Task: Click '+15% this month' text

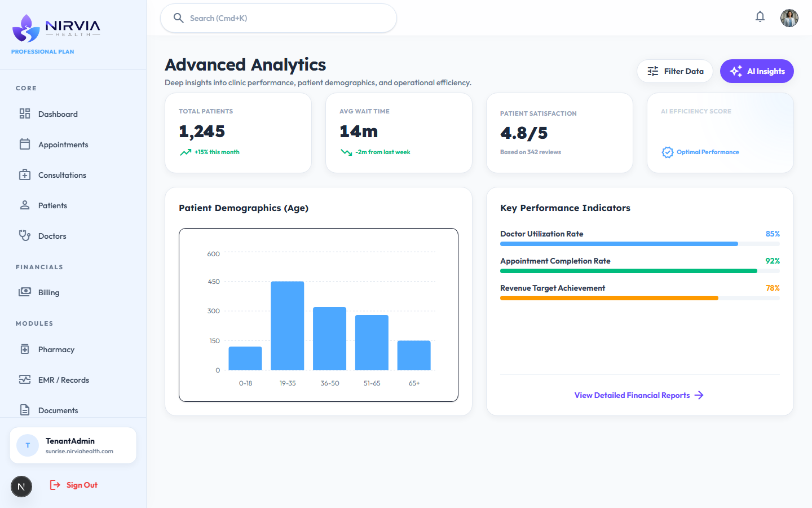Action: point(217,152)
